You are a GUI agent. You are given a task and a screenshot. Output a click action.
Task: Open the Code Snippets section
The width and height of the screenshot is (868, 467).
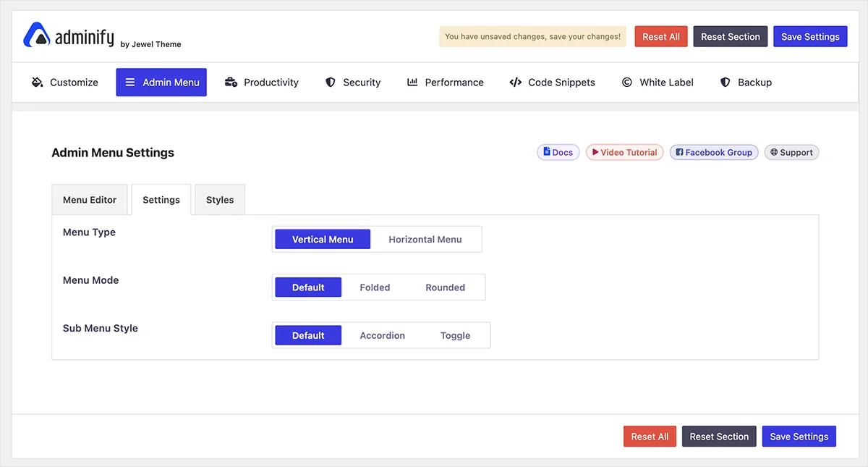point(553,83)
